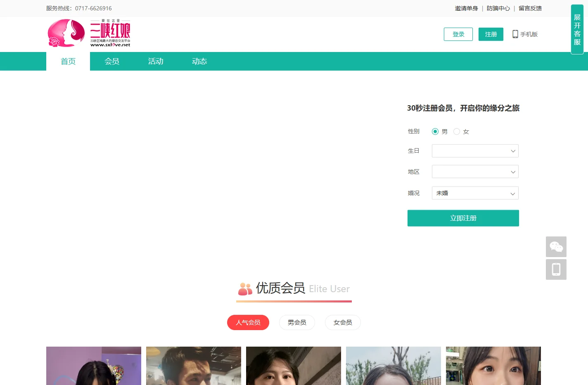588x385 pixels.
Task: Open the 婚况 marital status dropdown
Action: point(475,193)
